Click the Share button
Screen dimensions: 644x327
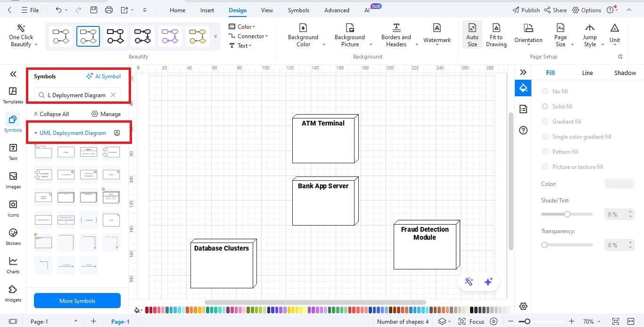[x=555, y=10]
